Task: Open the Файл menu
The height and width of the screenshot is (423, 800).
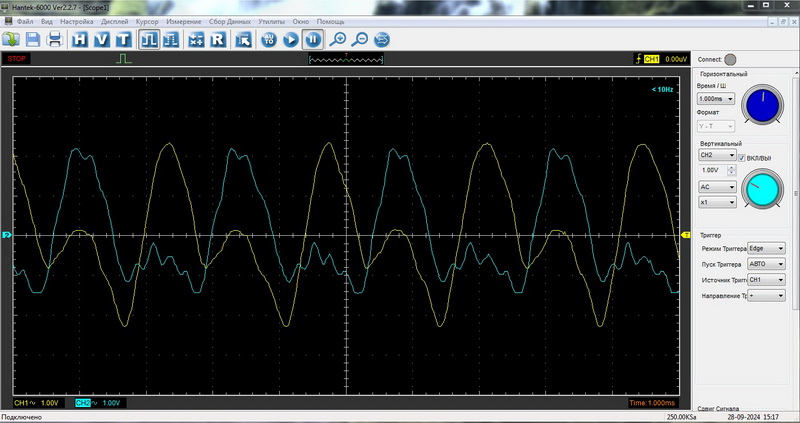Action: coord(25,21)
